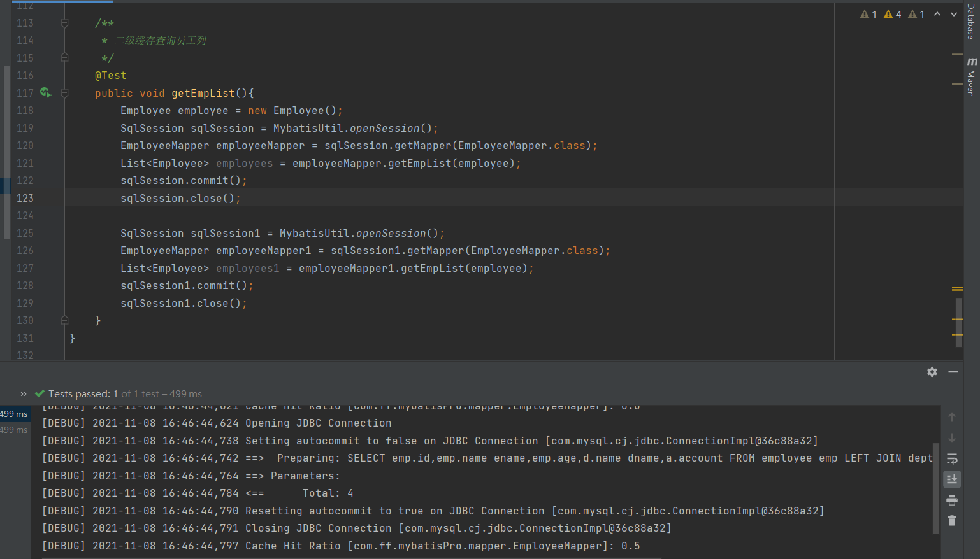
Task: Select the second 499 ms test entry
Action: pos(14,430)
